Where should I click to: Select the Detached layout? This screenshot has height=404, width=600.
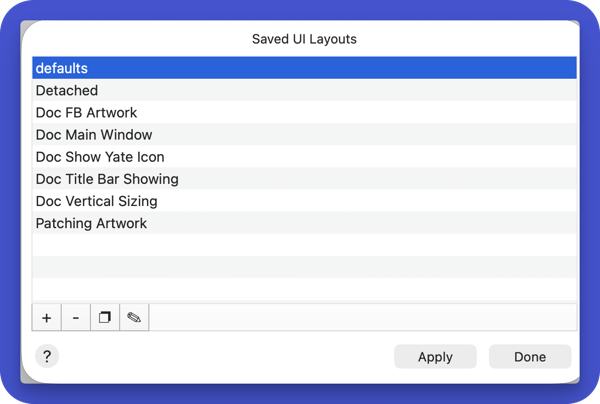tap(304, 90)
